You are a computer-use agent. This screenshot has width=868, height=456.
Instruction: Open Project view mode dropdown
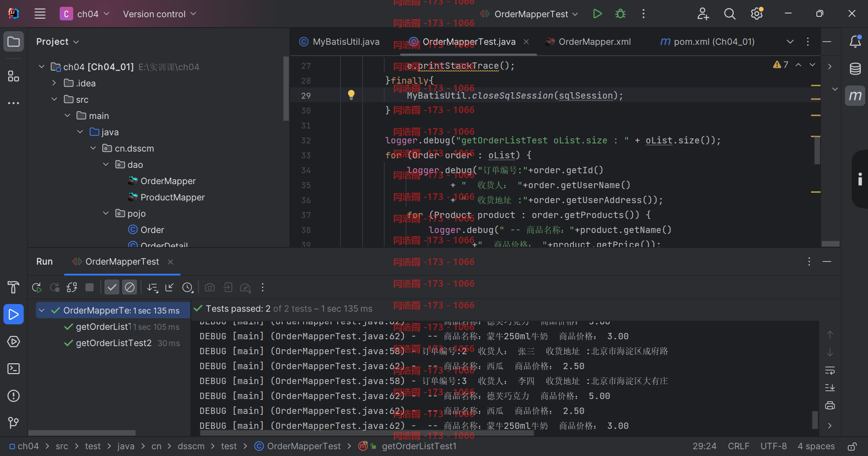(58, 42)
